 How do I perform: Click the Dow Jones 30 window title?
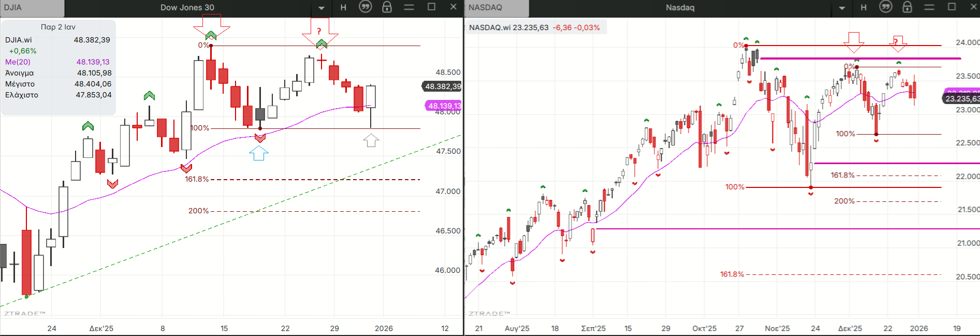(187, 7)
